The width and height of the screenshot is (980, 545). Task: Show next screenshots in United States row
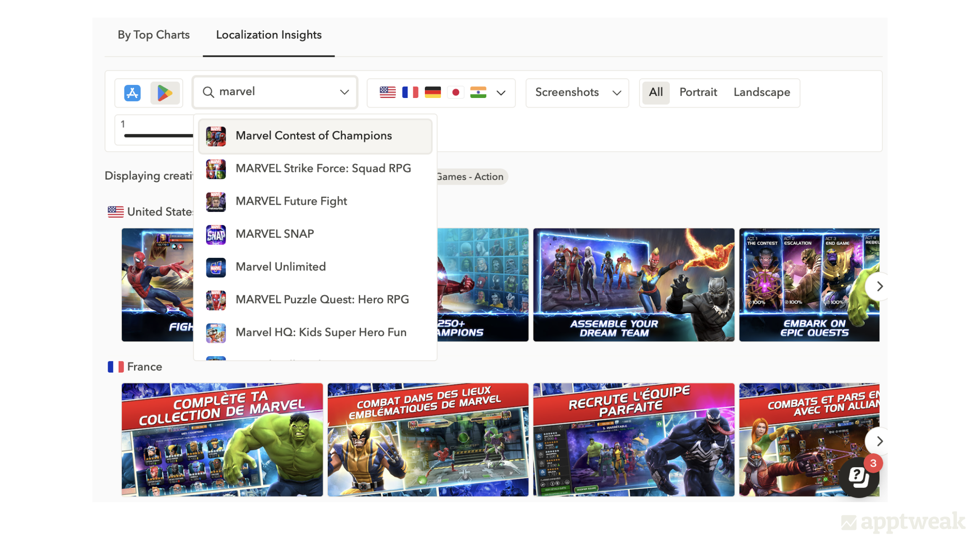point(879,286)
